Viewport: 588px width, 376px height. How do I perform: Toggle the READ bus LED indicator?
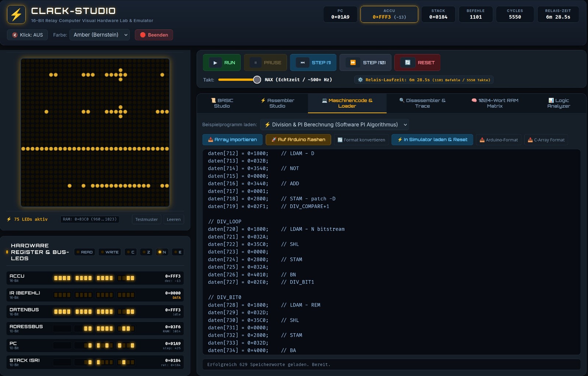(x=85, y=252)
